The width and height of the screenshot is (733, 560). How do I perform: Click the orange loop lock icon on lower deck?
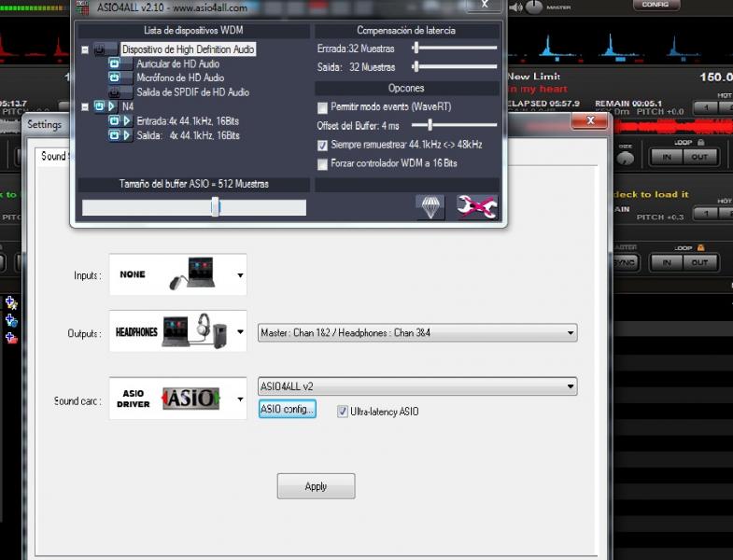pyautogui.click(x=700, y=247)
